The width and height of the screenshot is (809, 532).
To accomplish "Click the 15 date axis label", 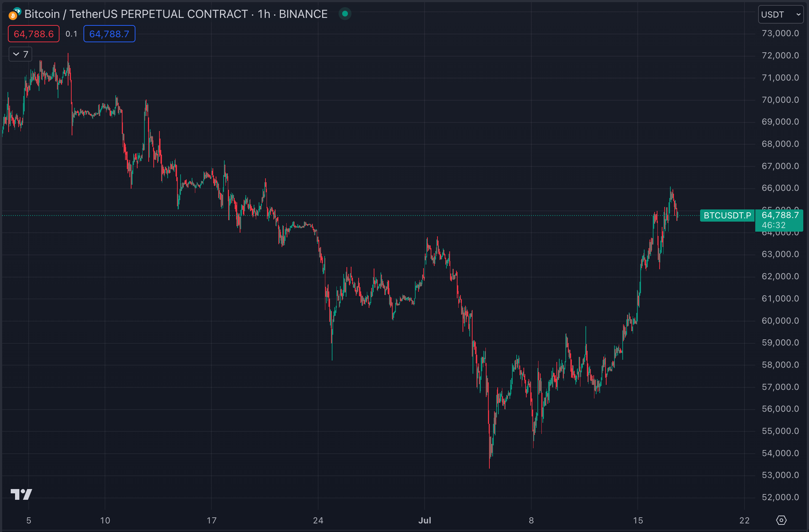I will pos(638,520).
